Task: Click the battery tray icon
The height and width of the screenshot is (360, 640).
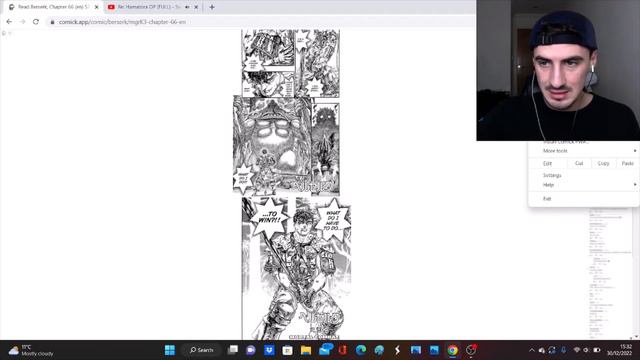Action: 596,350
